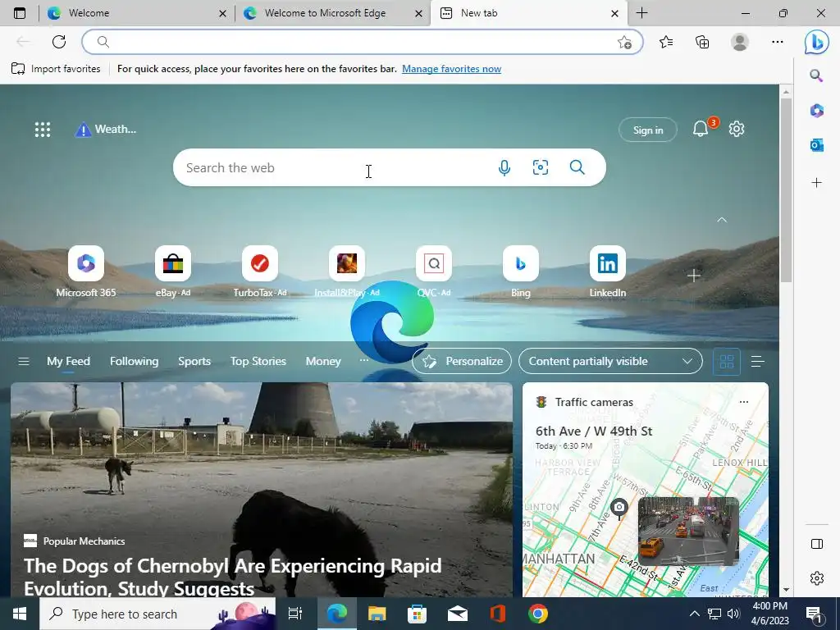Show hidden system tray icons
Screen dimensions: 840x630
[x=694, y=614]
